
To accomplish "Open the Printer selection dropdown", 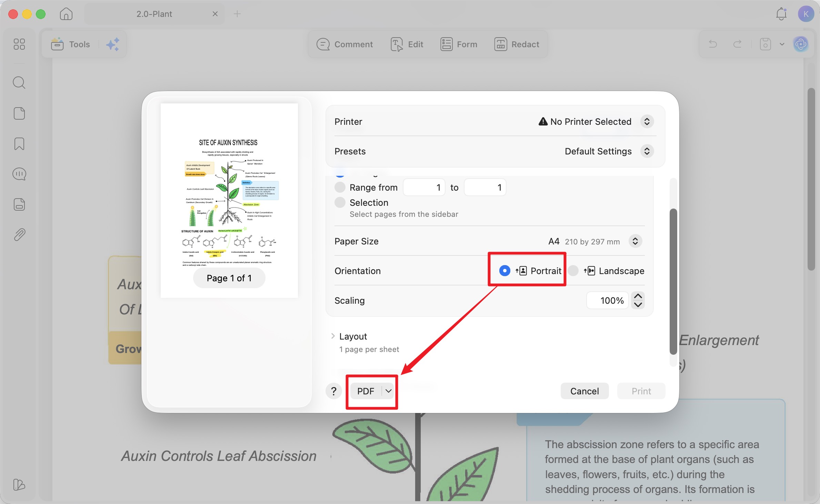I will point(647,121).
